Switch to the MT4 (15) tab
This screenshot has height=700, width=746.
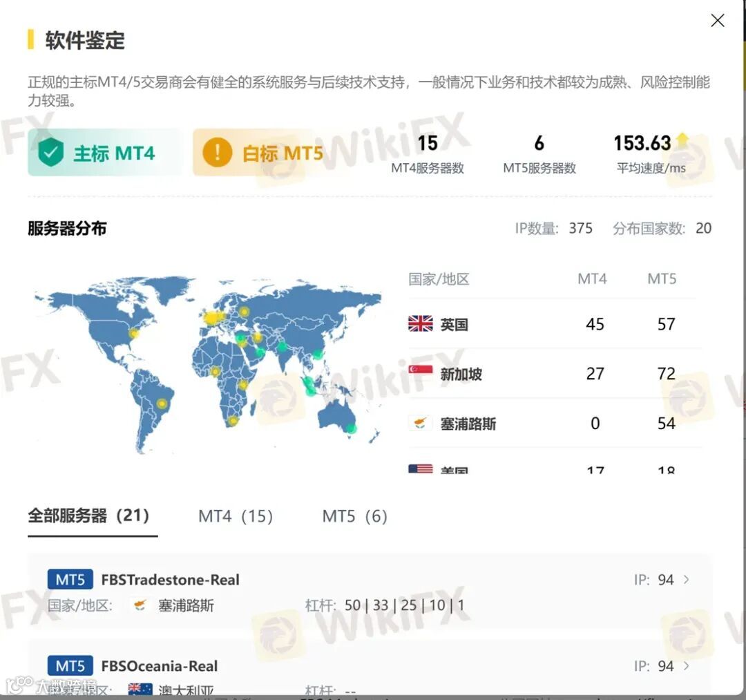236,516
